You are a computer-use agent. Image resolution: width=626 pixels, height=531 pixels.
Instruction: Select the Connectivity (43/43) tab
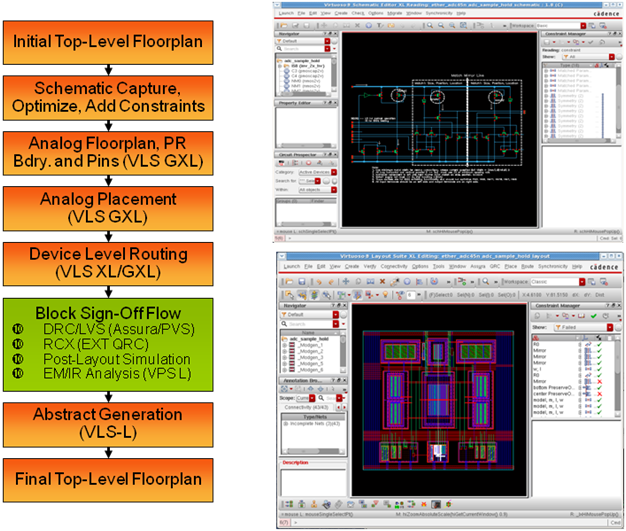[306, 407]
